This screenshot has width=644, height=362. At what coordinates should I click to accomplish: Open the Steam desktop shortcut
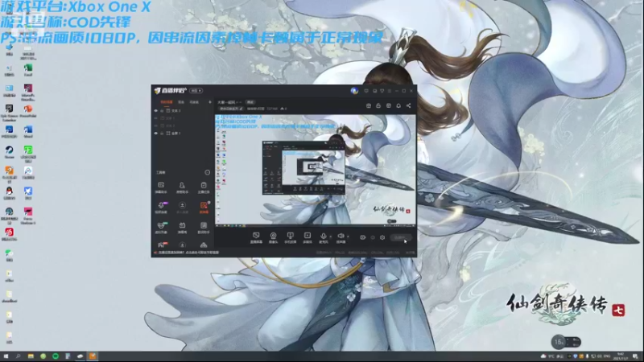(9, 152)
